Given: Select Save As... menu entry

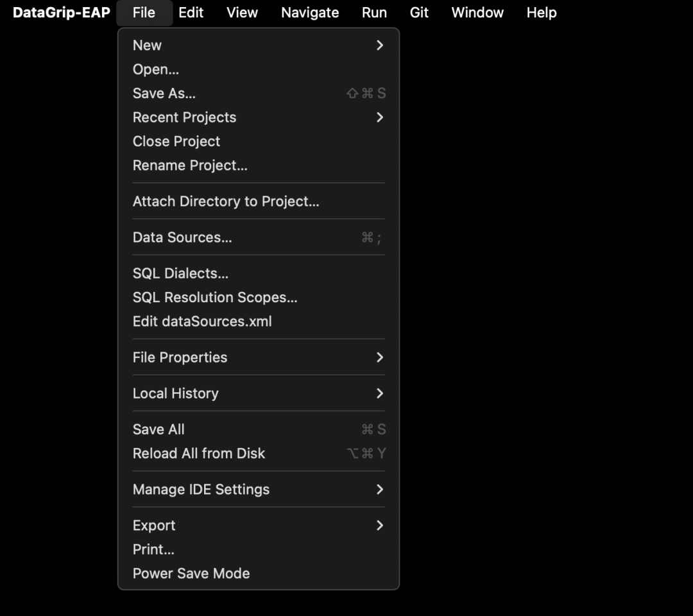Looking at the screenshot, I should [259, 93].
